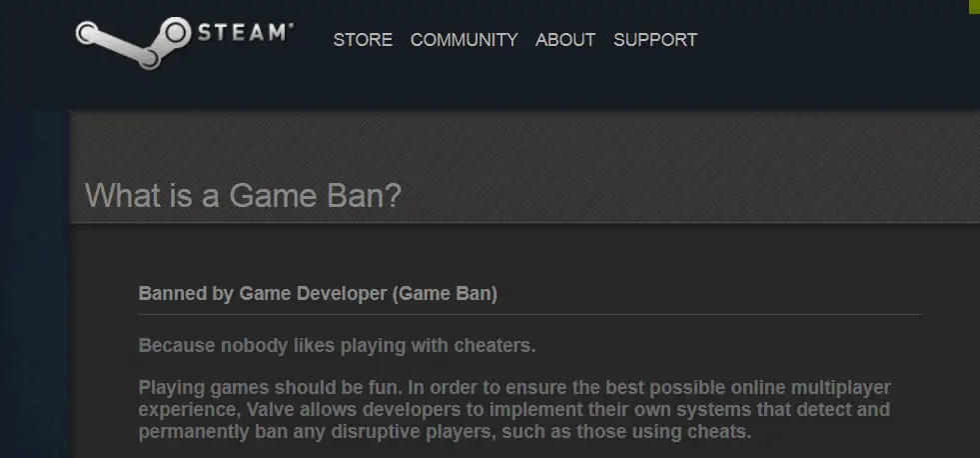Click the green button at top-right corner

pyautogui.click(x=974, y=6)
